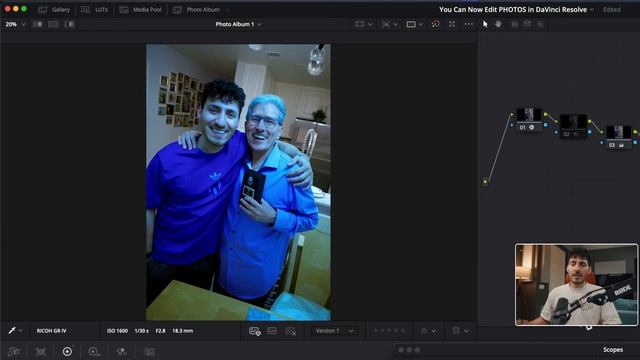The width and height of the screenshot is (640, 360).
Task: Click the Scopes panel label
Action: point(613,350)
